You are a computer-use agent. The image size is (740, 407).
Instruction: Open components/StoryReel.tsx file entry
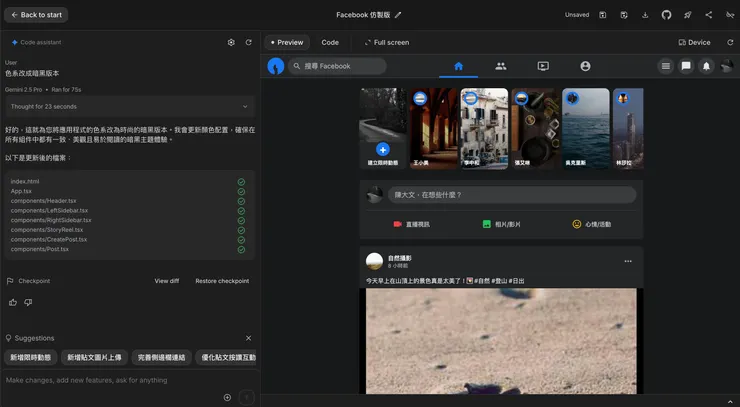tap(47, 230)
